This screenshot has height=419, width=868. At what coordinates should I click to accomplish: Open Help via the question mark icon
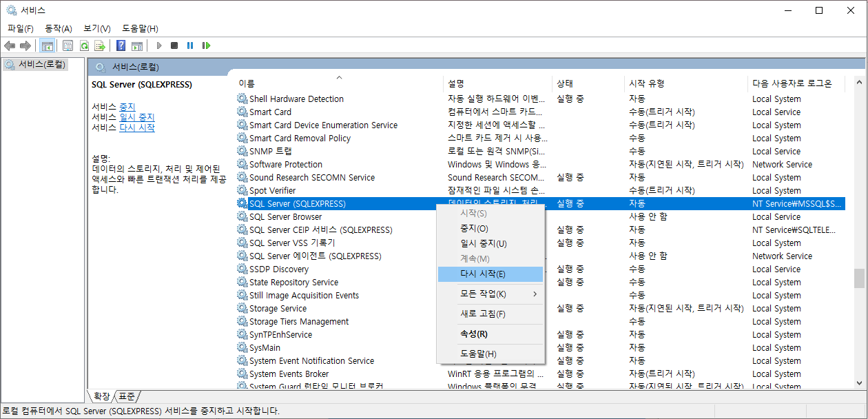(121, 45)
